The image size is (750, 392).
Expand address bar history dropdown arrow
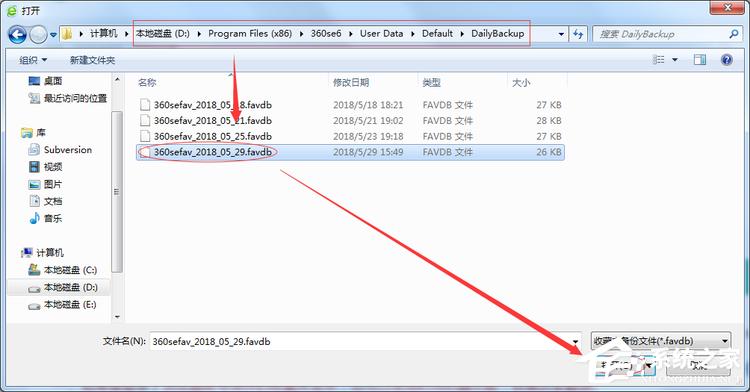561,34
